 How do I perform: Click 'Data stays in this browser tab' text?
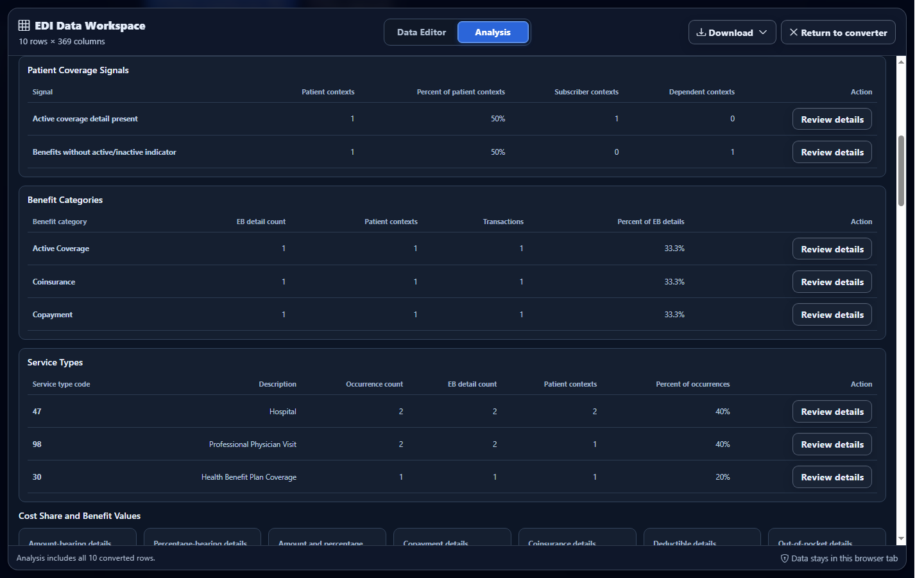point(844,559)
